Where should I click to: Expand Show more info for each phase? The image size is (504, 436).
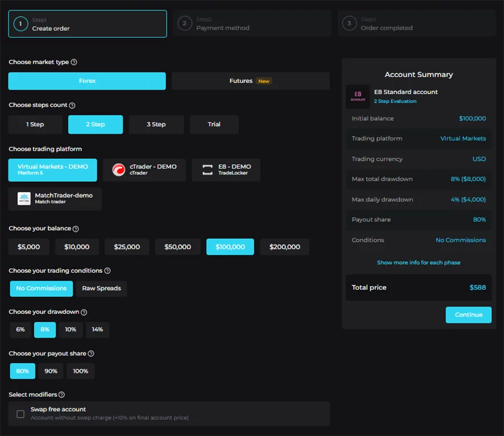[x=418, y=263]
